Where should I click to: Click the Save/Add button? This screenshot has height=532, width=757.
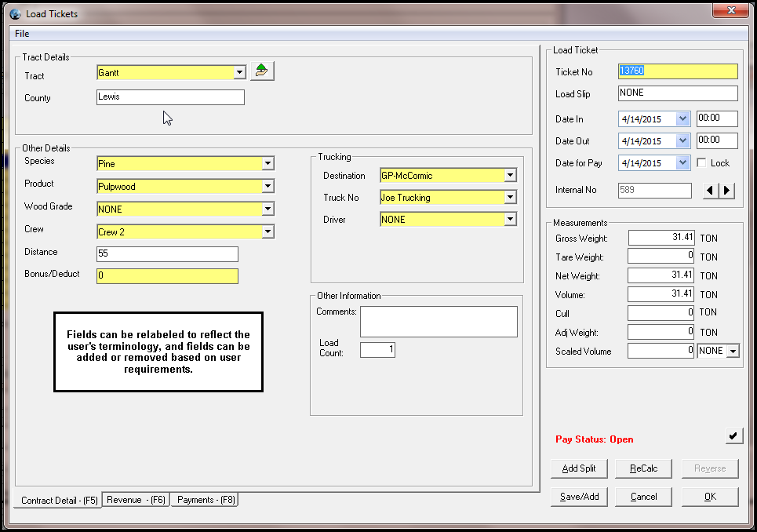579,497
